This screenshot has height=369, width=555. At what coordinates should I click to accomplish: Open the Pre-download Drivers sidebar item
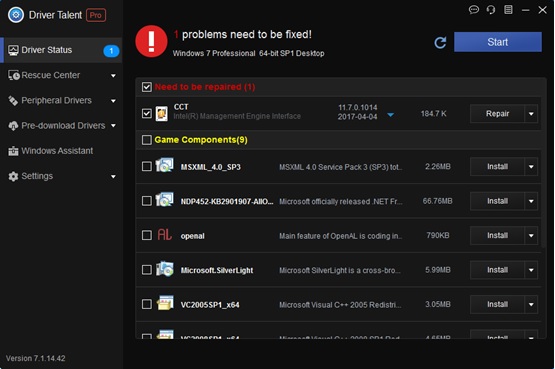(x=61, y=126)
